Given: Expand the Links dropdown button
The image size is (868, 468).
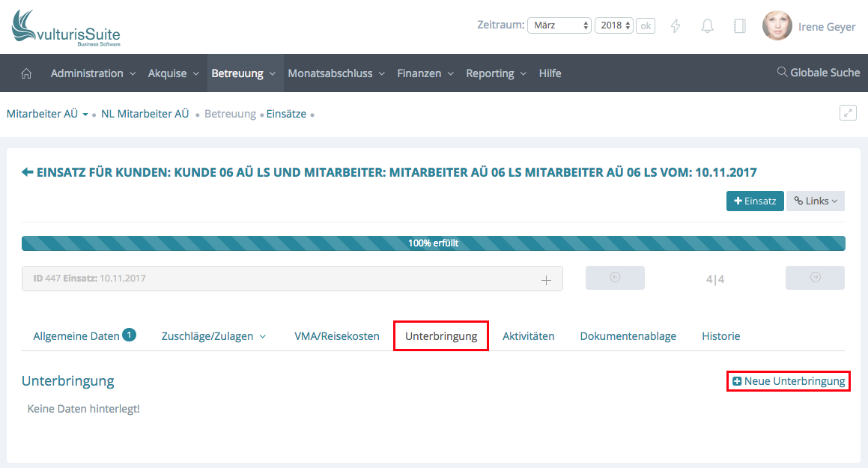Looking at the screenshot, I should click(x=815, y=201).
